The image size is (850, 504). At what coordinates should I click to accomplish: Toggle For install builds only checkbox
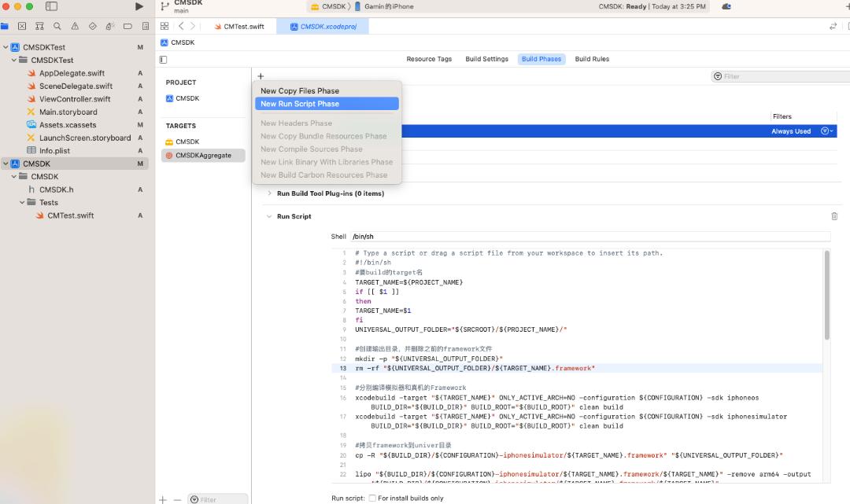click(372, 498)
